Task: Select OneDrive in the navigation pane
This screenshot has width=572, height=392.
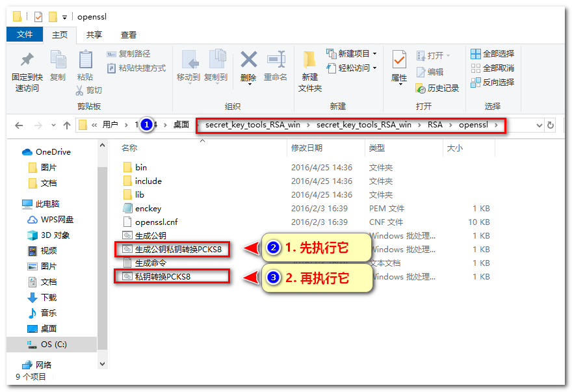Action: [x=53, y=151]
